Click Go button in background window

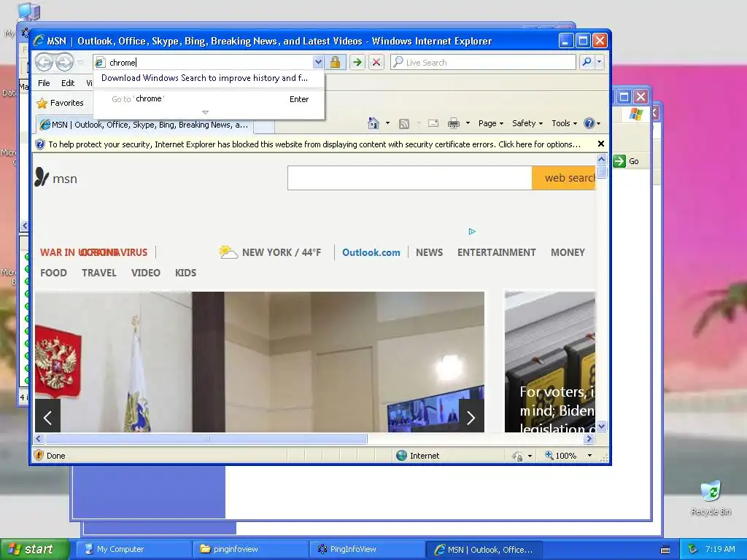(x=626, y=161)
